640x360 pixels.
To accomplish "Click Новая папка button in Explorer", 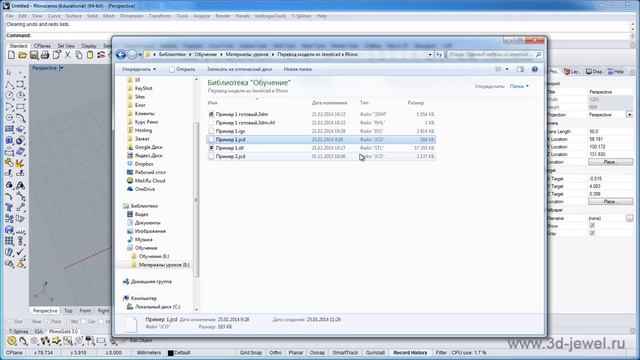I will click(x=298, y=69).
